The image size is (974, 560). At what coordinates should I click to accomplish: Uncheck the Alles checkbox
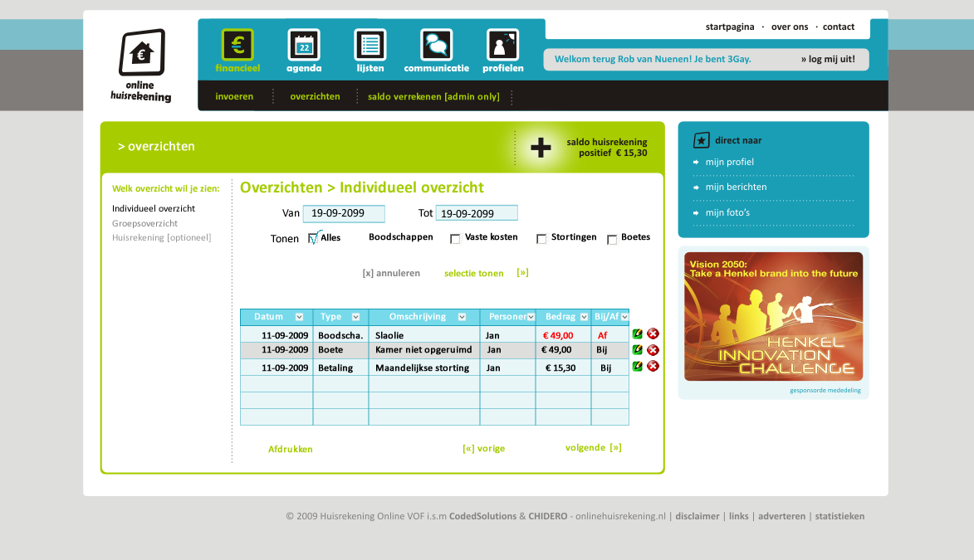coord(313,239)
